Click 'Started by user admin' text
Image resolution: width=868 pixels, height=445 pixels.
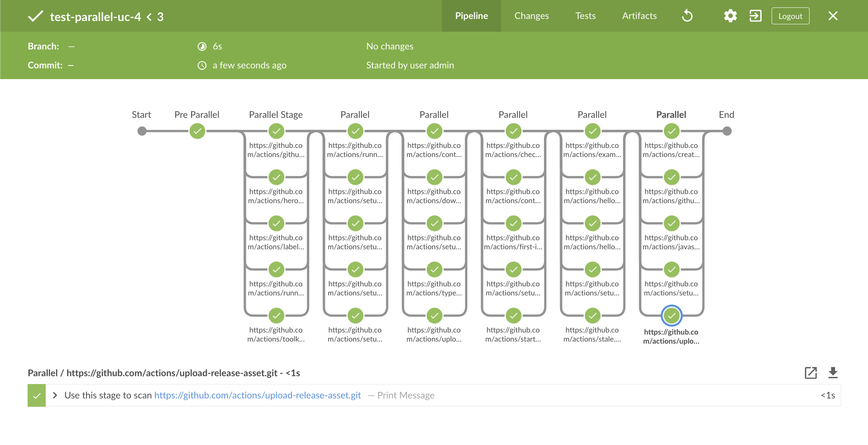tap(410, 65)
